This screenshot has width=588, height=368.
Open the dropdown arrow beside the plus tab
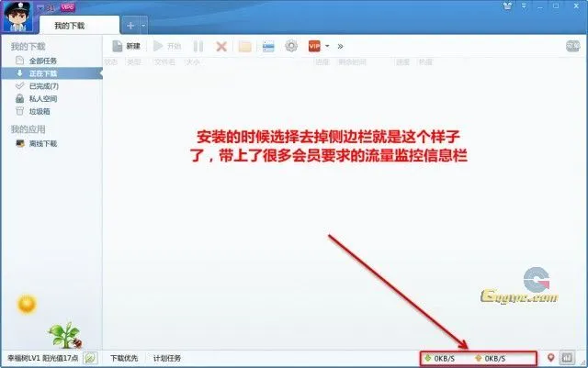[x=143, y=26]
